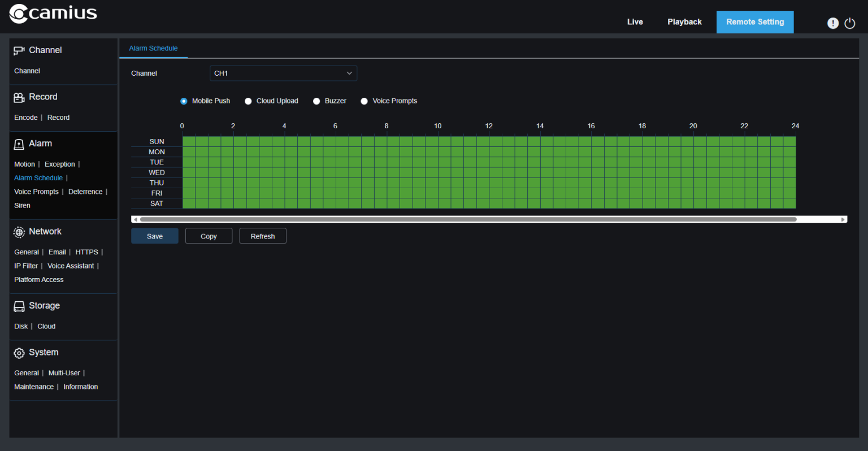
Task: Click the Network globe icon
Action: pyautogui.click(x=19, y=232)
